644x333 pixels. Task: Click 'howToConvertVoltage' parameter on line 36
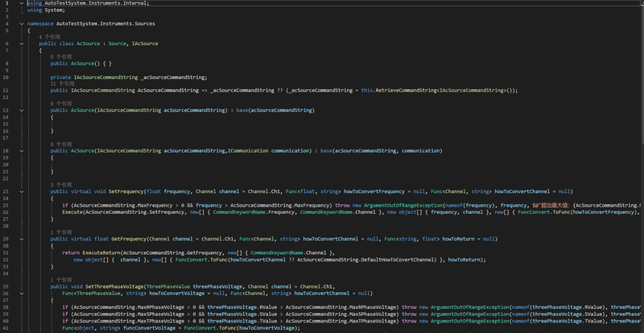(176, 294)
